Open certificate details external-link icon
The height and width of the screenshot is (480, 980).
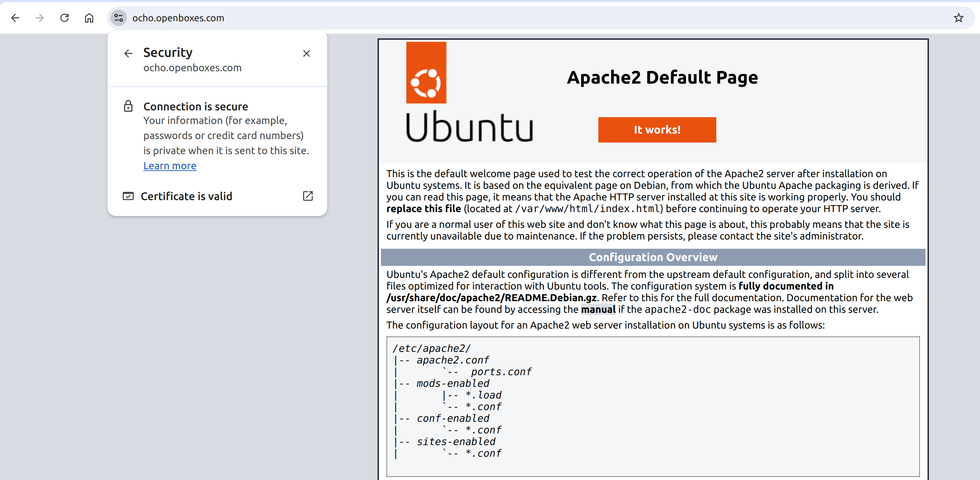point(308,196)
